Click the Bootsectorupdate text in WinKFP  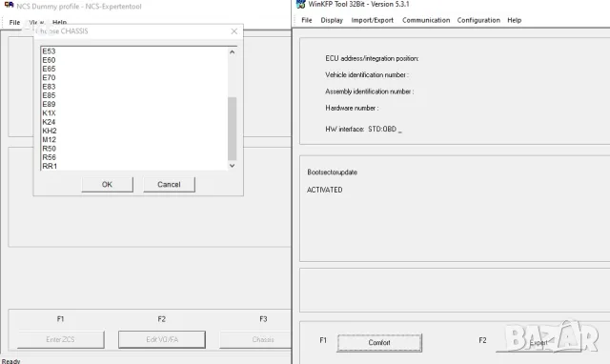[x=333, y=172]
